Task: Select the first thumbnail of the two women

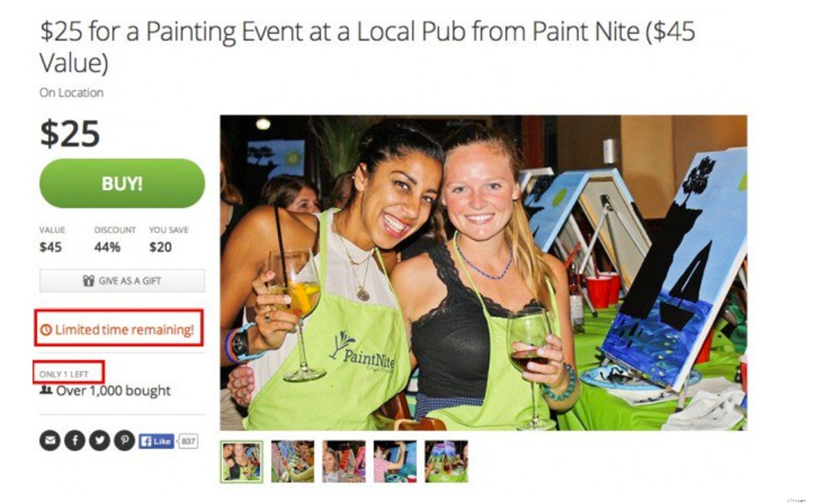Action: [x=241, y=461]
